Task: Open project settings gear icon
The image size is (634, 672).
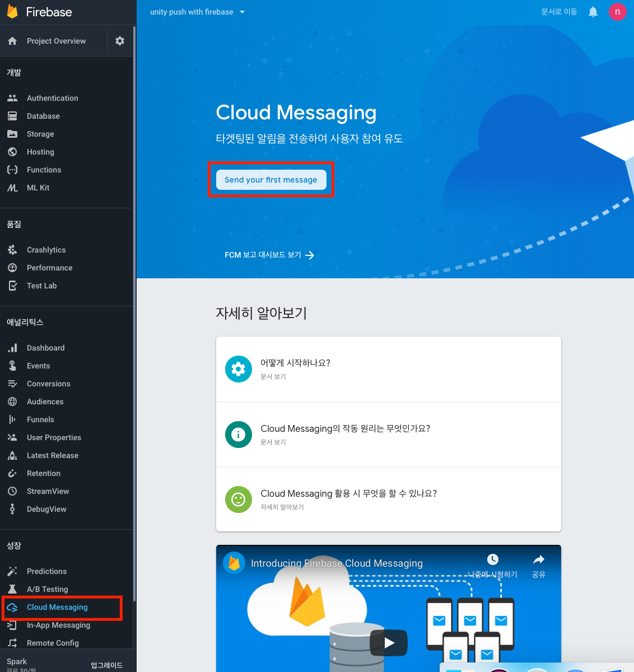Action: coord(120,41)
